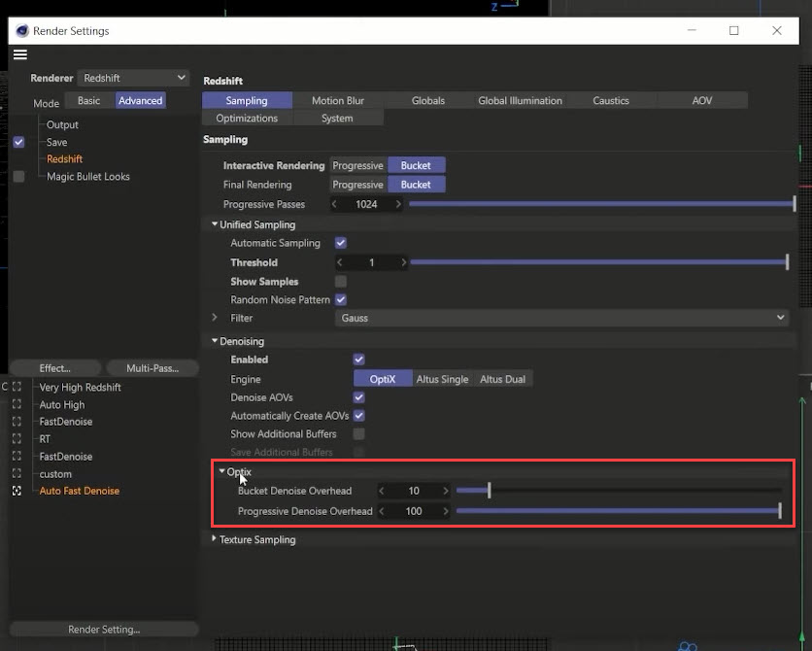Switch to the Motion Blur tab

[338, 100]
